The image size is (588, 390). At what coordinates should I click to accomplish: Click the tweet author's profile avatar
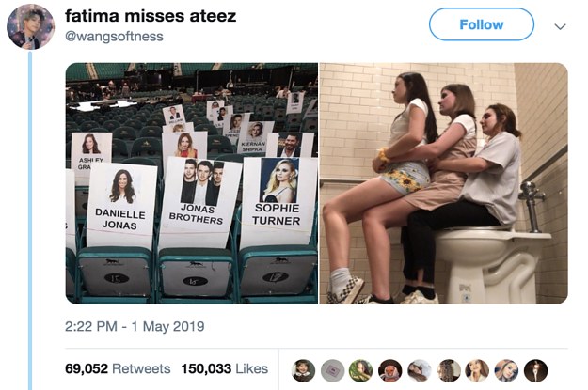tap(30, 26)
